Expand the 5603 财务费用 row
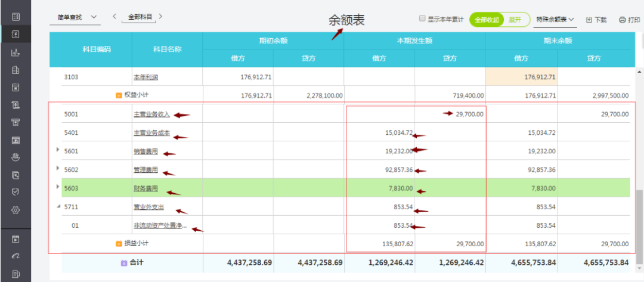 [x=58, y=187]
